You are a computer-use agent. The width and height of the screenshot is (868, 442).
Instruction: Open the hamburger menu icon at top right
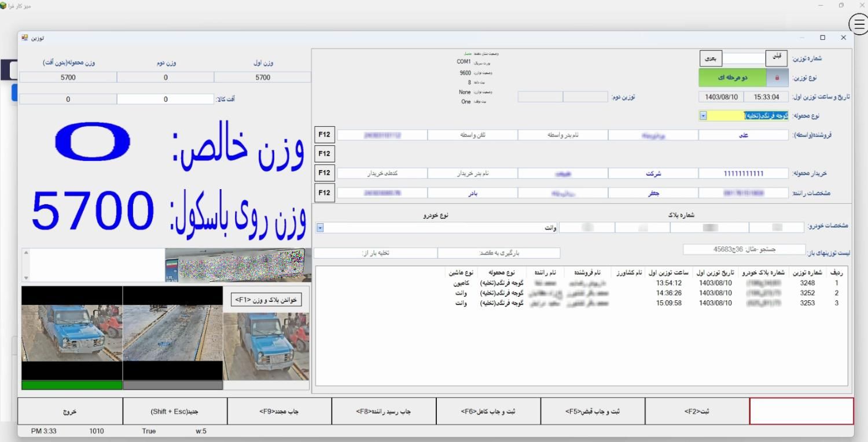pos(859,24)
